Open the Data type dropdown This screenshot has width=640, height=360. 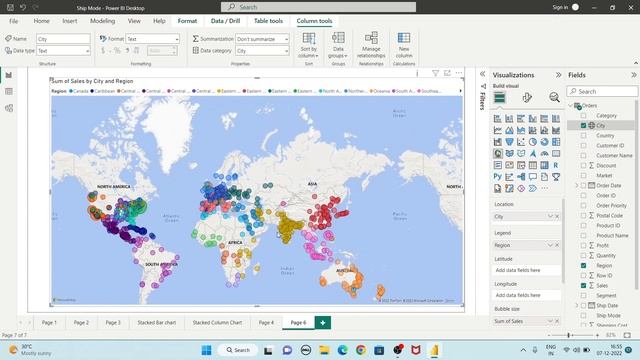pyautogui.click(x=63, y=51)
